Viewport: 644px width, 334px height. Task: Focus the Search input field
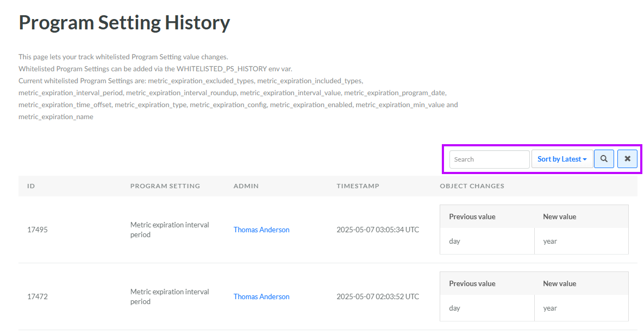[489, 159]
